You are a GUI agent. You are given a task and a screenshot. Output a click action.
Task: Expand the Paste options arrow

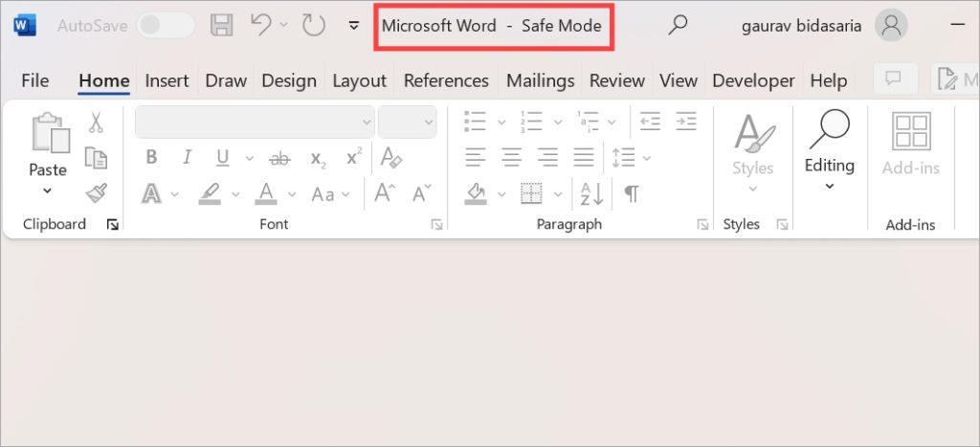tap(48, 190)
